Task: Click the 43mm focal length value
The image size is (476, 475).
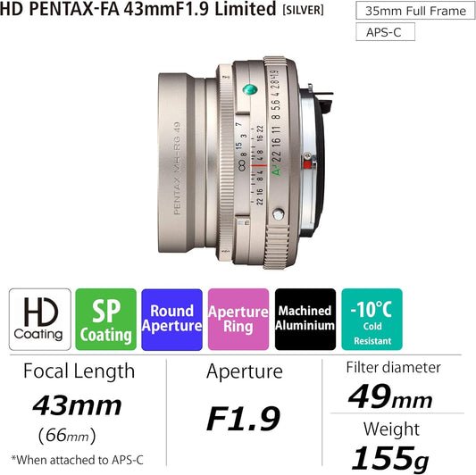Action: pos(77,405)
